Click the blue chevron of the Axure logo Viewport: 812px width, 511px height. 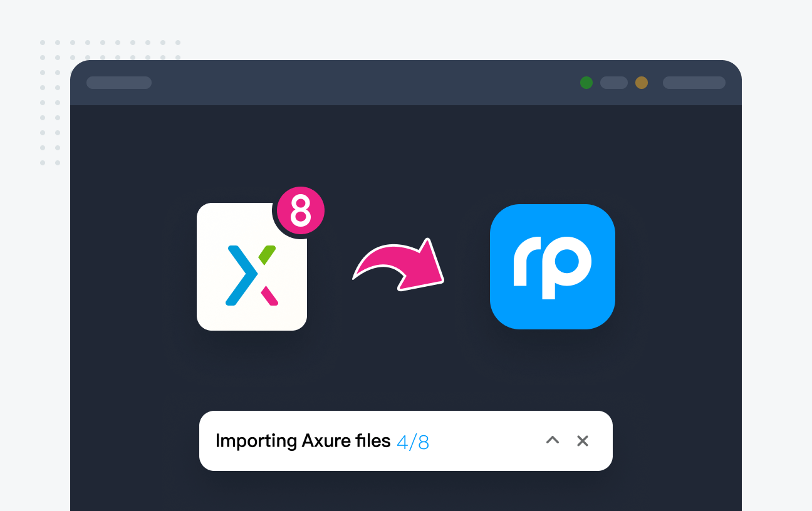pos(241,276)
